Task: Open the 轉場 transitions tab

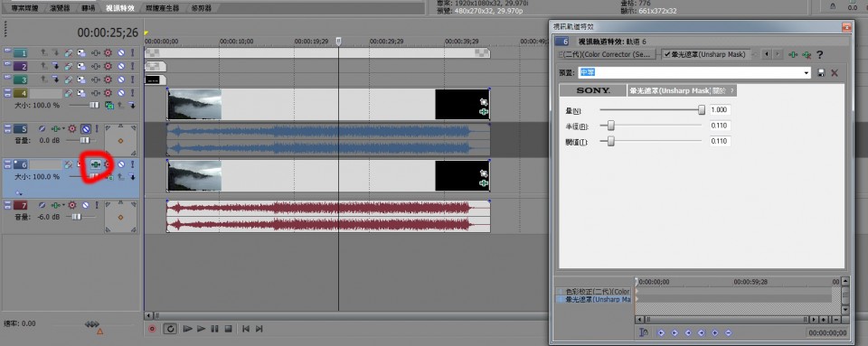Action: pyautogui.click(x=89, y=8)
